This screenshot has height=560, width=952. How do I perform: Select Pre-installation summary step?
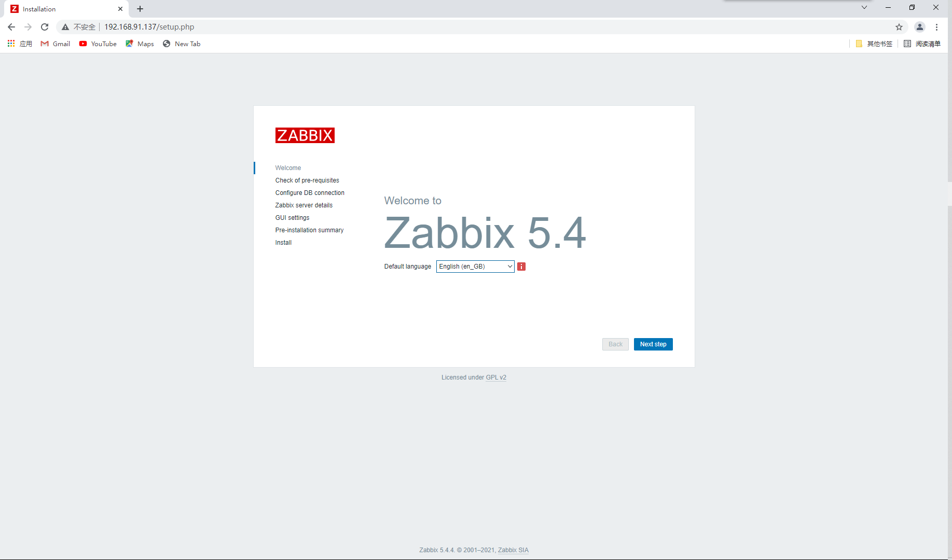[309, 230]
